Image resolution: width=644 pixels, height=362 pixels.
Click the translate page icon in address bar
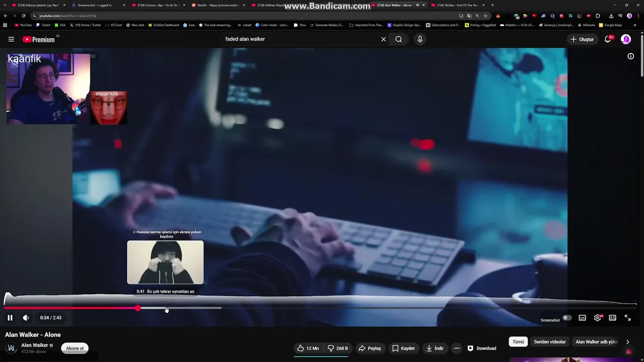coord(469,16)
